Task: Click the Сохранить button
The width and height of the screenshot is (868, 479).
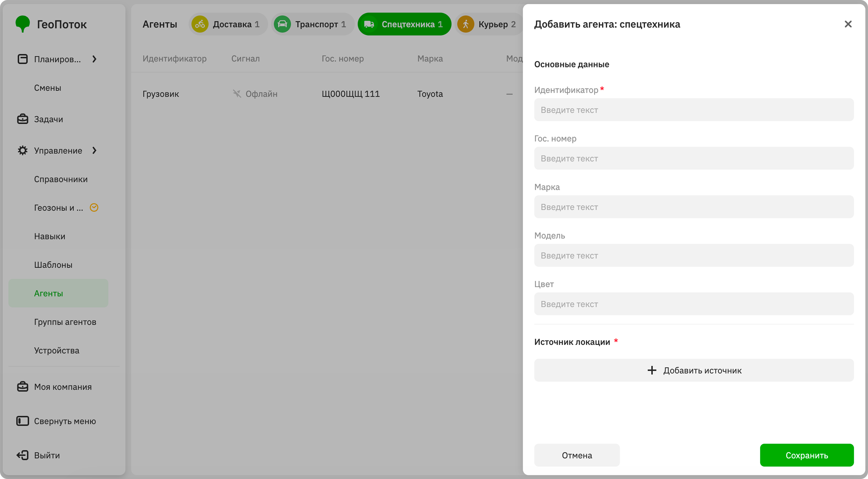Action: tap(807, 455)
